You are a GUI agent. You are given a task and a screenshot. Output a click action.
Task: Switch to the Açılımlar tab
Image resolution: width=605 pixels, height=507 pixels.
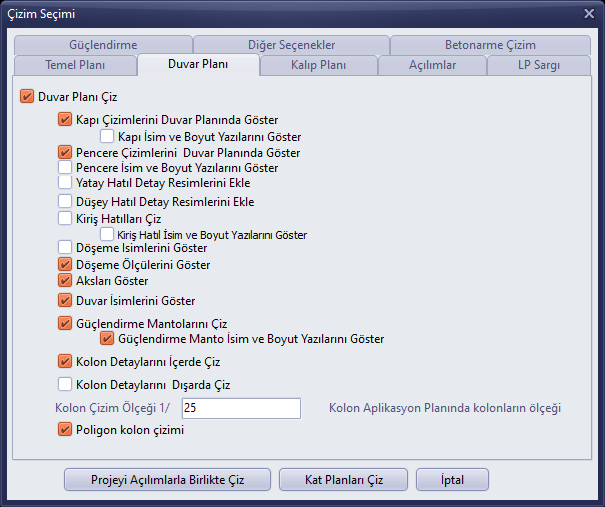point(432,65)
